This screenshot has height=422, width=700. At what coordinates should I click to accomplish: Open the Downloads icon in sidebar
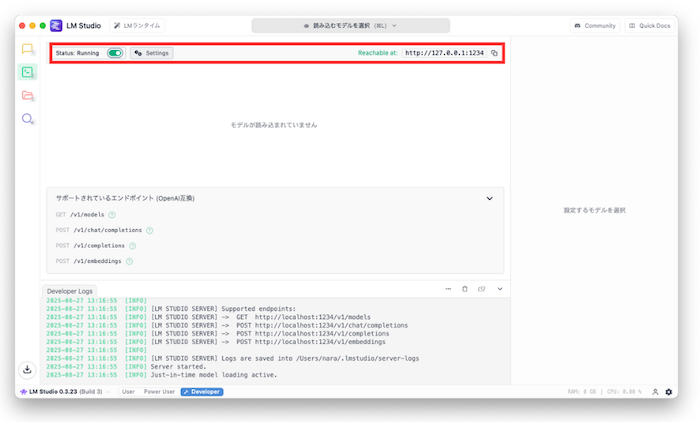[x=27, y=370]
